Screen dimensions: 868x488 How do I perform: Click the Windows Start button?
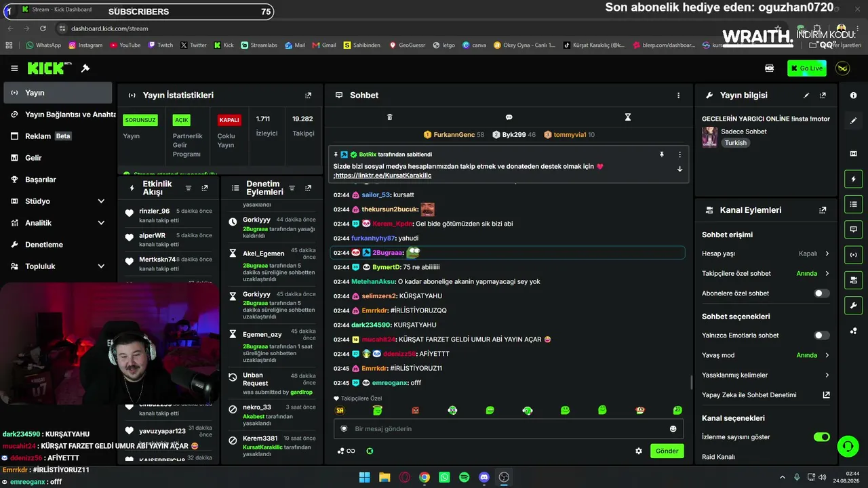364,477
